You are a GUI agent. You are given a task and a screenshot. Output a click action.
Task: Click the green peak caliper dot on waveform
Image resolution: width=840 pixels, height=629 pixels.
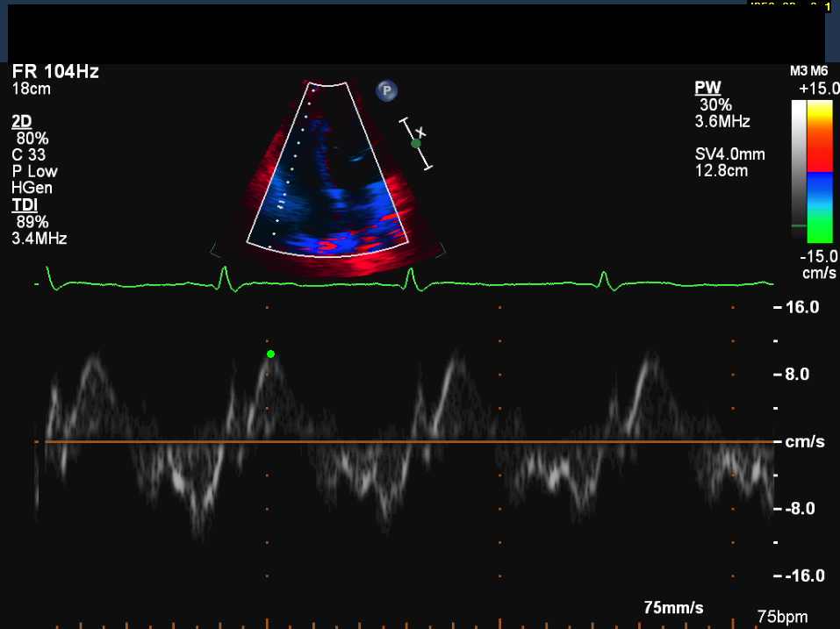[270, 354]
